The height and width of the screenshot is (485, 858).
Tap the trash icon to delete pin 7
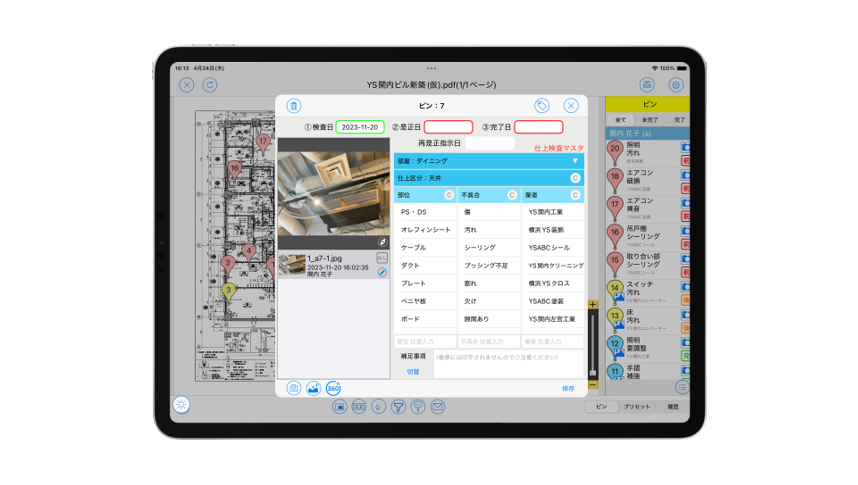pos(294,106)
